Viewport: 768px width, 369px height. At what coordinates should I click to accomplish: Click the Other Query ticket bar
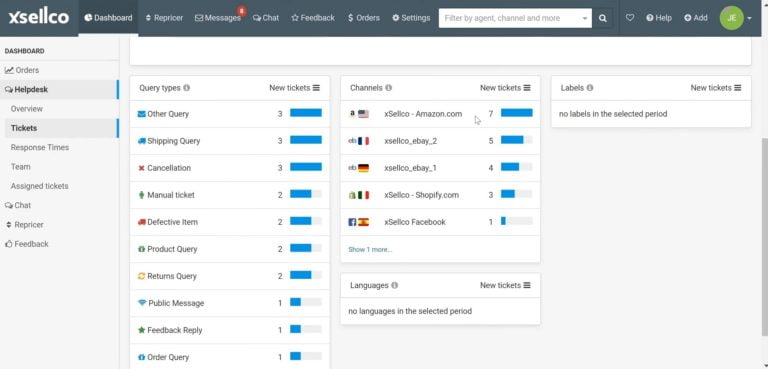[306, 113]
